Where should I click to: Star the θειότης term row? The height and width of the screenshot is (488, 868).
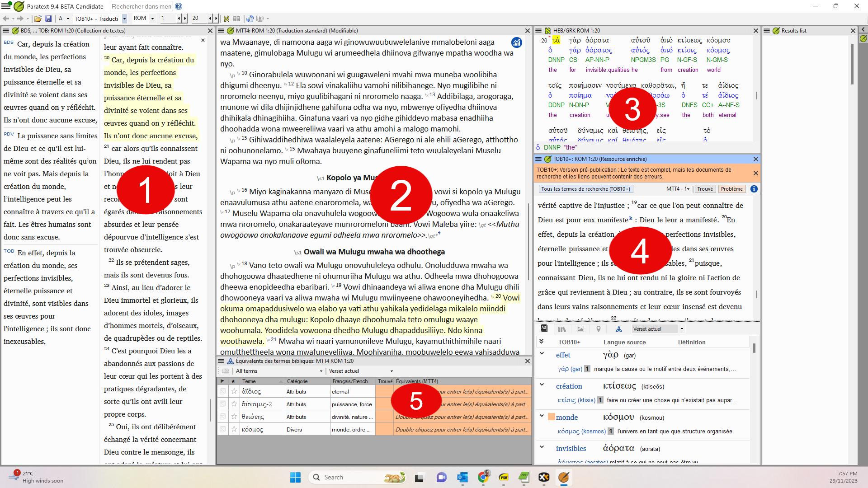click(x=234, y=417)
